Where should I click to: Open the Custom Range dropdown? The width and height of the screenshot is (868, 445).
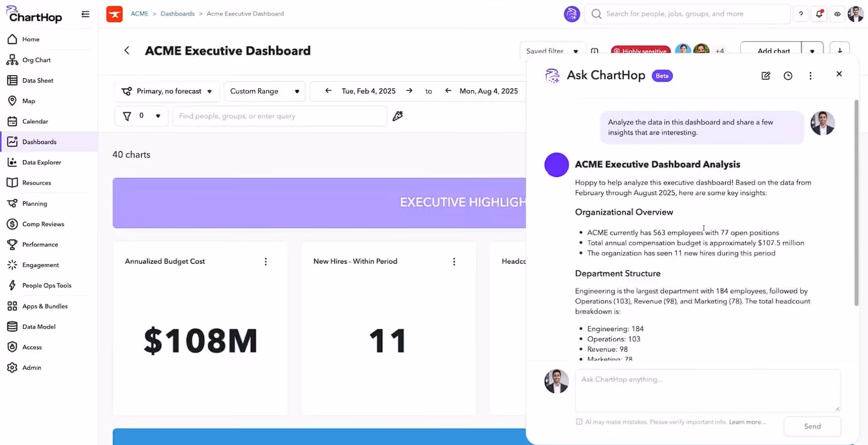pyautogui.click(x=265, y=92)
